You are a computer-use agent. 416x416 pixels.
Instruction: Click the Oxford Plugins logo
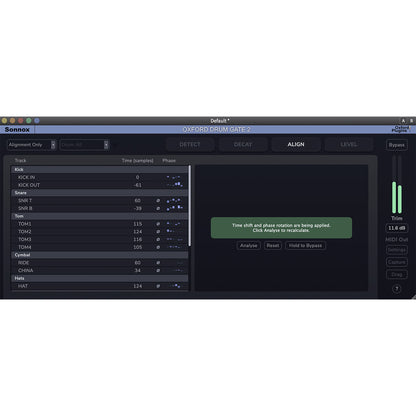401,129
